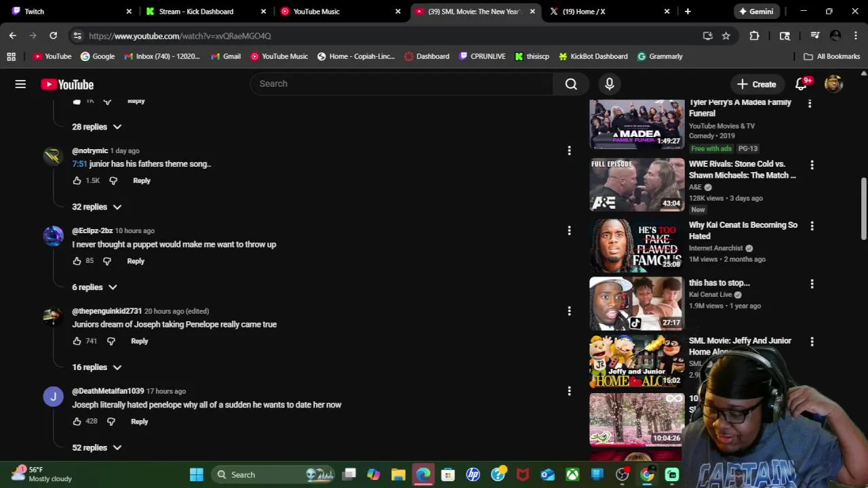Jump to 7:51 timestamp link
Screen dimensions: 868x488
tap(79, 164)
